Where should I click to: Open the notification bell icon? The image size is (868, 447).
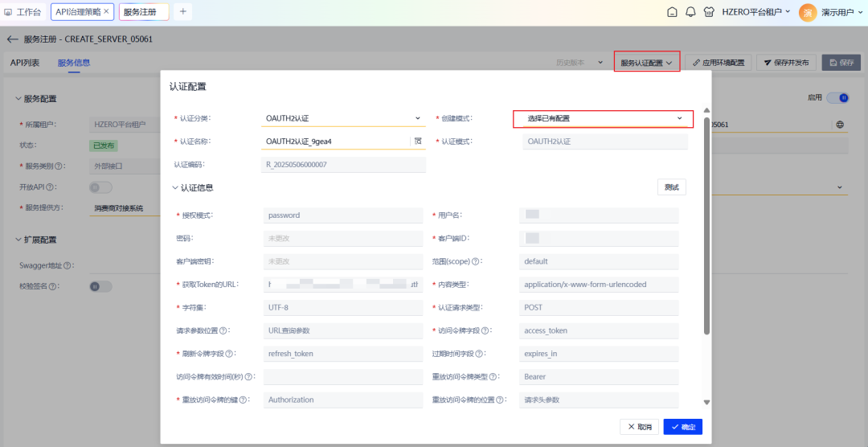coord(690,12)
